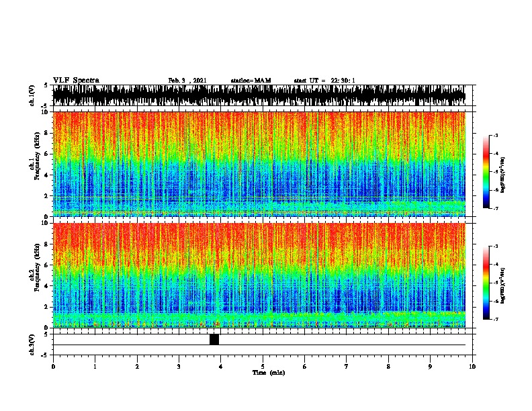Screen dimensions: 532x411
Task: Click the ch.1 colorbar log(PSD) unit label
Action: point(503,175)
